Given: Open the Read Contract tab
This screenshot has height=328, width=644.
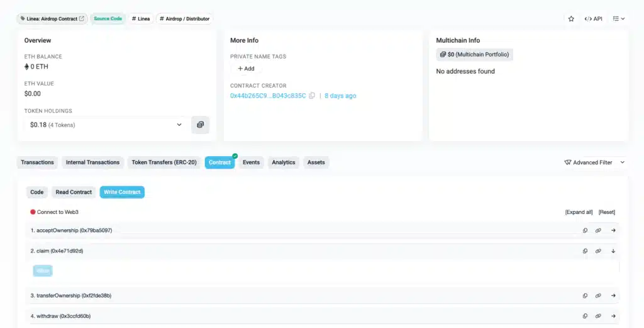Looking at the screenshot, I should (x=74, y=192).
